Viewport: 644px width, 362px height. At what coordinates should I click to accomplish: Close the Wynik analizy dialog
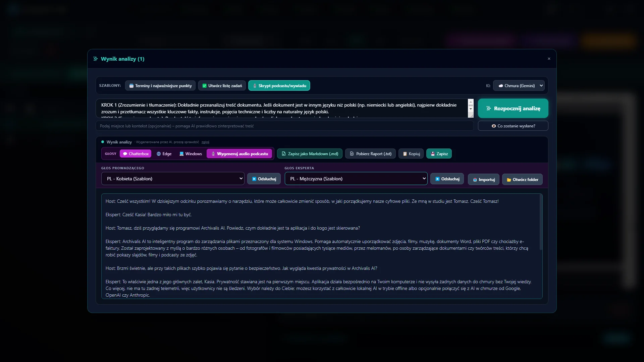pos(549,59)
